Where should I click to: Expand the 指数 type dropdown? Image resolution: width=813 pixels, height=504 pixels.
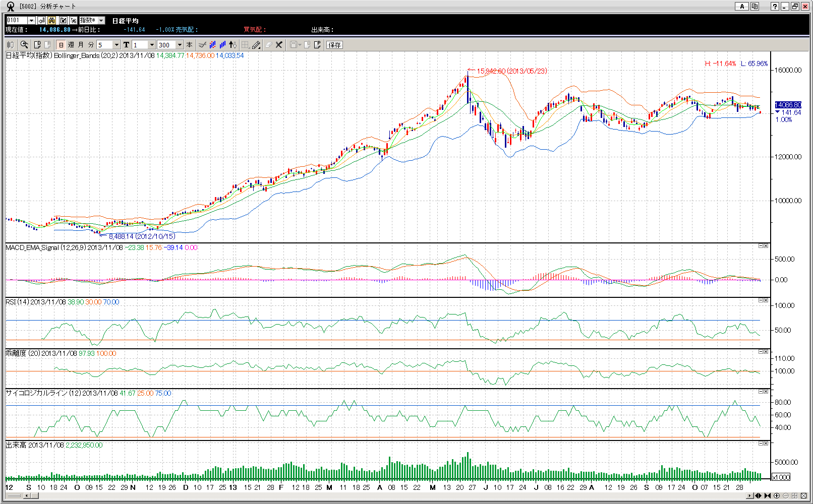click(x=101, y=20)
